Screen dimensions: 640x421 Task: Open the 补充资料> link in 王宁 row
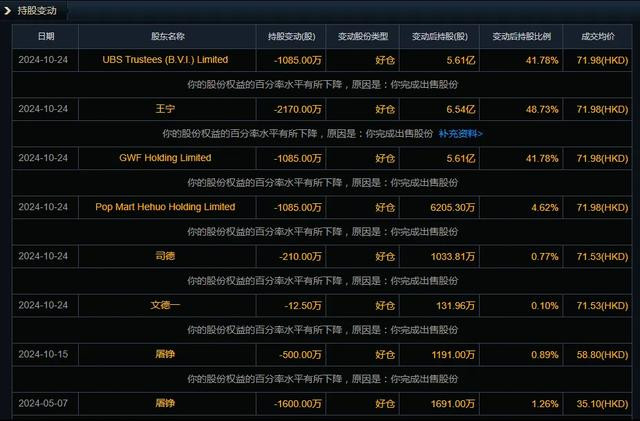click(x=460, y=134)
